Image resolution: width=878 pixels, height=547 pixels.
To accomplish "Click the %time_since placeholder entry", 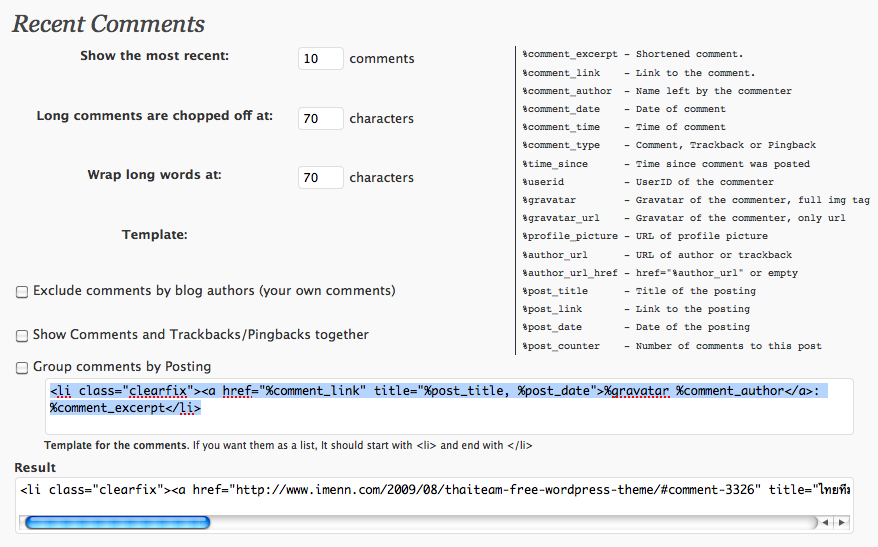I will 555,164.
